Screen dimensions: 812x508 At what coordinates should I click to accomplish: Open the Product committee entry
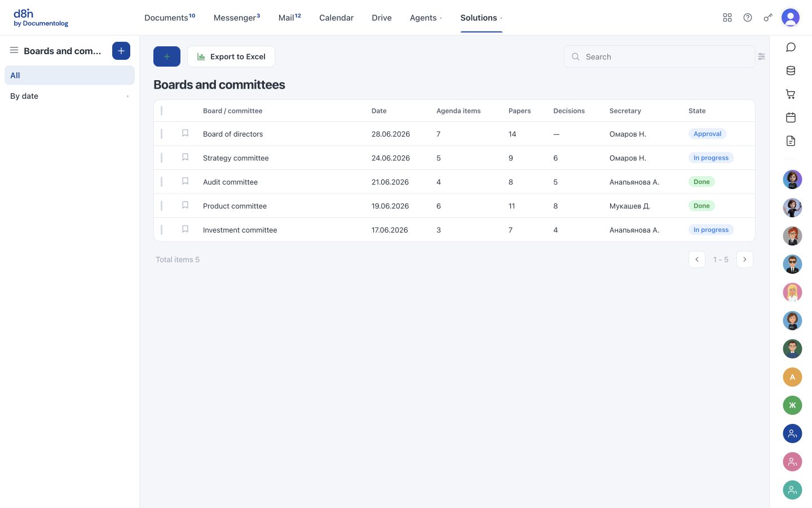235,206
